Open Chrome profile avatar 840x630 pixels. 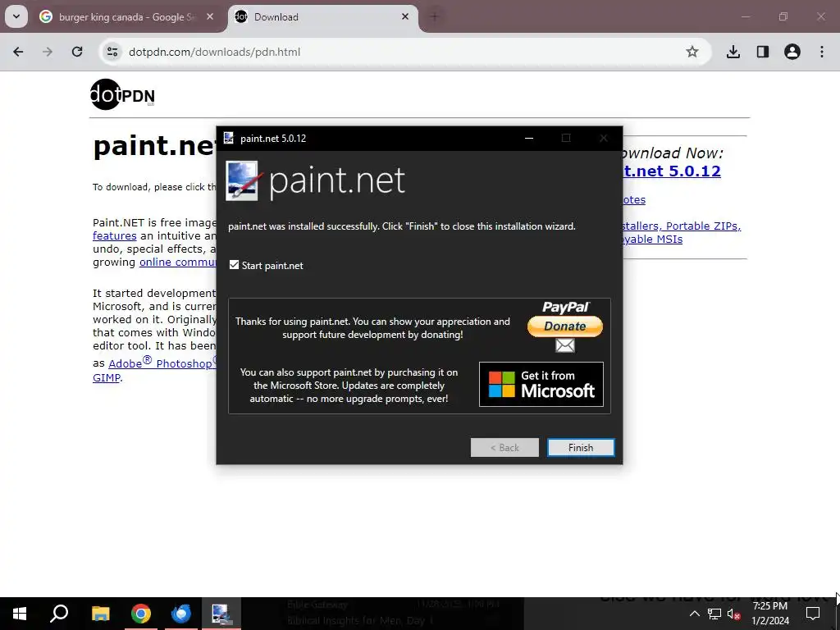pyautogui.click(x=792, y=52)
